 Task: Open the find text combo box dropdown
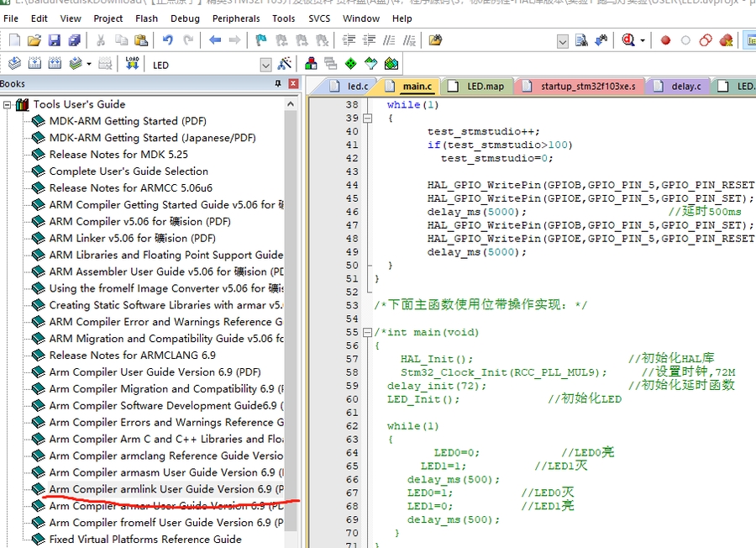(x=562, y=40)
